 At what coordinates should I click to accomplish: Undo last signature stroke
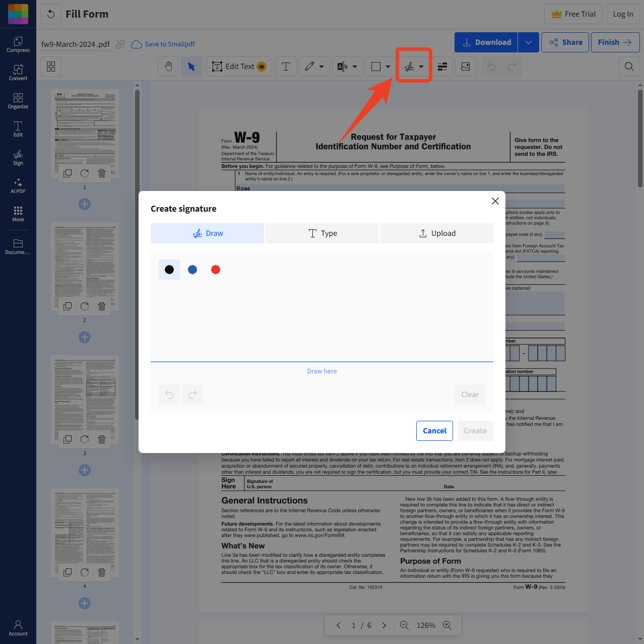169,395
